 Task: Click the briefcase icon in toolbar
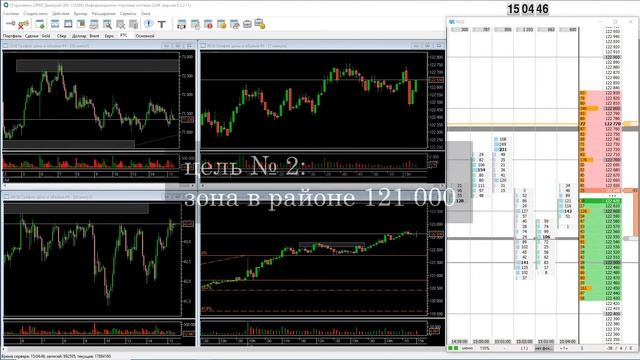tap(247, 24)
